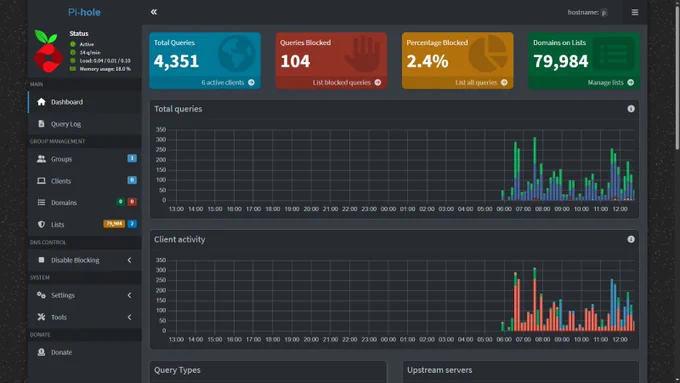Click the Clients laptop icon

point(41,181)
